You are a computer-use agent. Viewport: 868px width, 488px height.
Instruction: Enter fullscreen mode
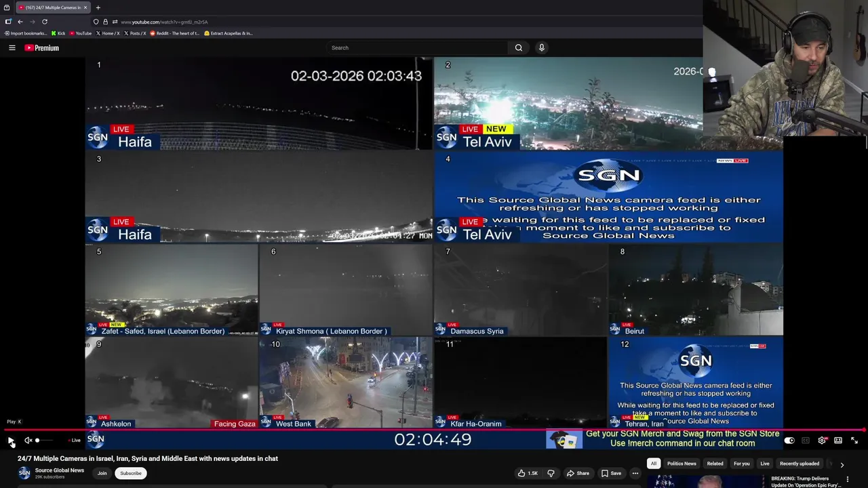[854, 441]
